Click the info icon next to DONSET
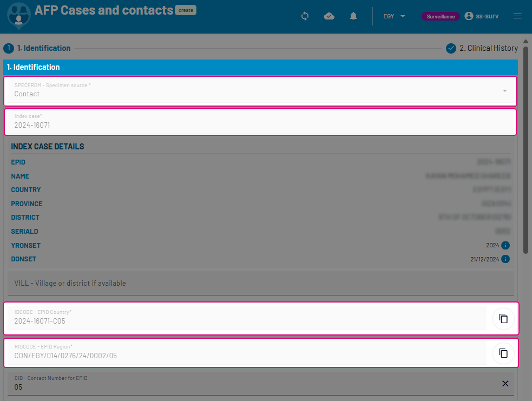This screenshot has height=401, width=532. point(505,259)
